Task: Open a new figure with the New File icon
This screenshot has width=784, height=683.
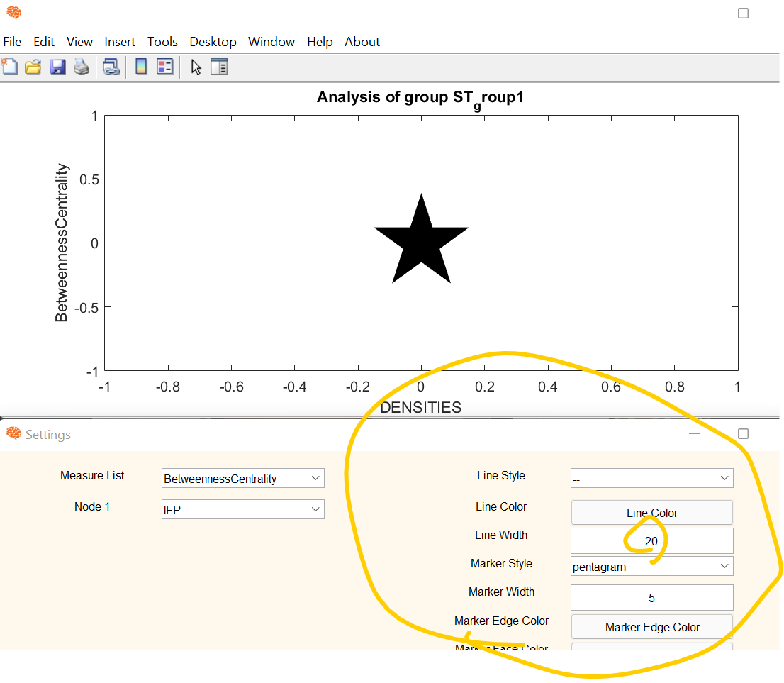Action: click(10, 66)
